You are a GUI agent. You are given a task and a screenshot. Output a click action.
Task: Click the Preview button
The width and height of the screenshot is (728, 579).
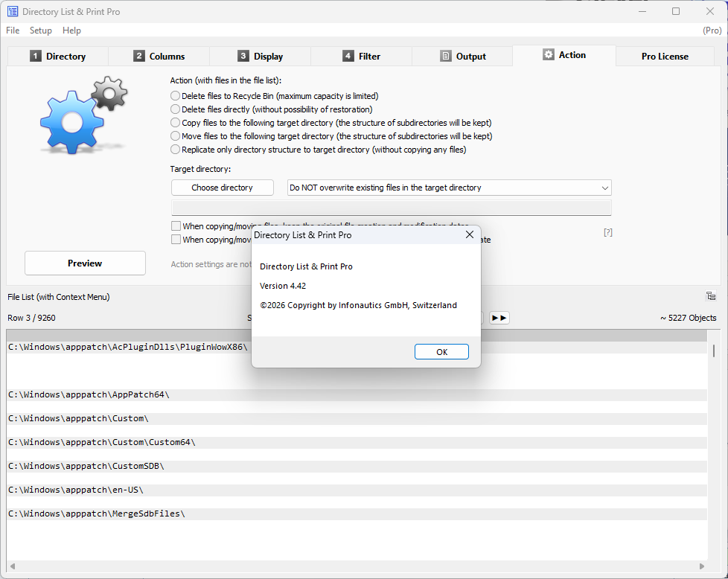pyautogui.click(x=85, y=263)
